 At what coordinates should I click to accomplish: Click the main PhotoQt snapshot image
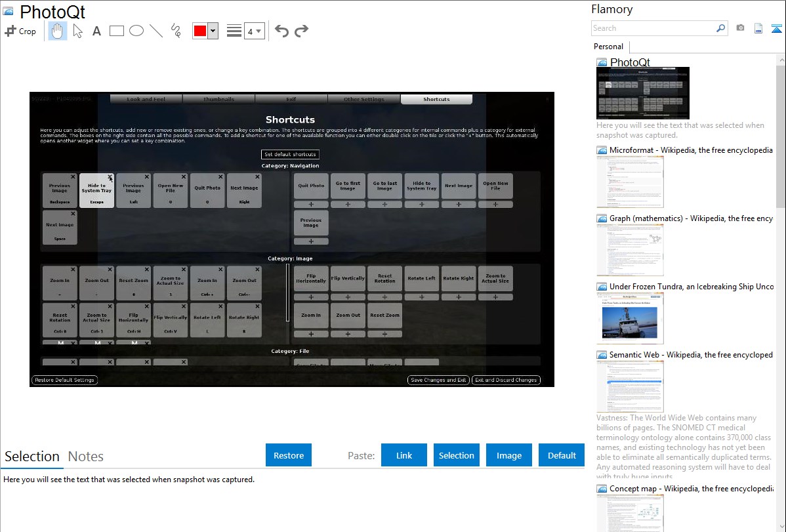pos(292,239)
